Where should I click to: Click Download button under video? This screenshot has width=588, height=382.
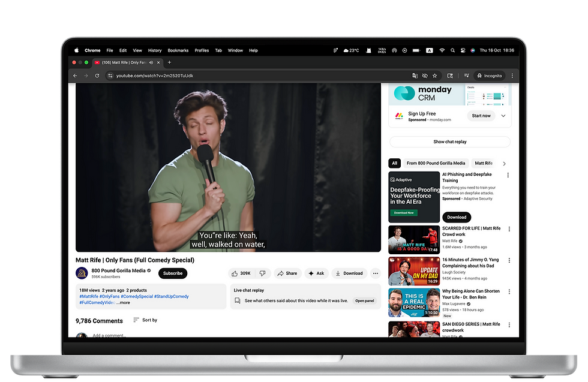tap(349, 273)
